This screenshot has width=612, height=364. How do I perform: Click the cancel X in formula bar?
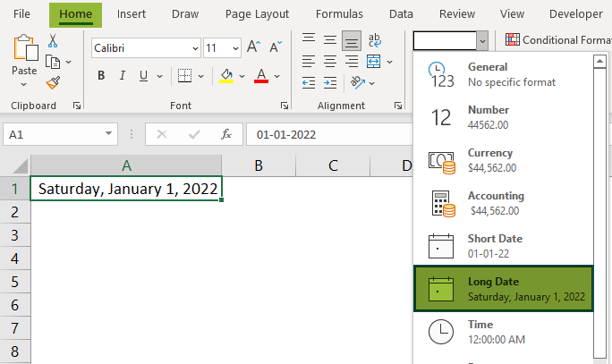(162, 134)
